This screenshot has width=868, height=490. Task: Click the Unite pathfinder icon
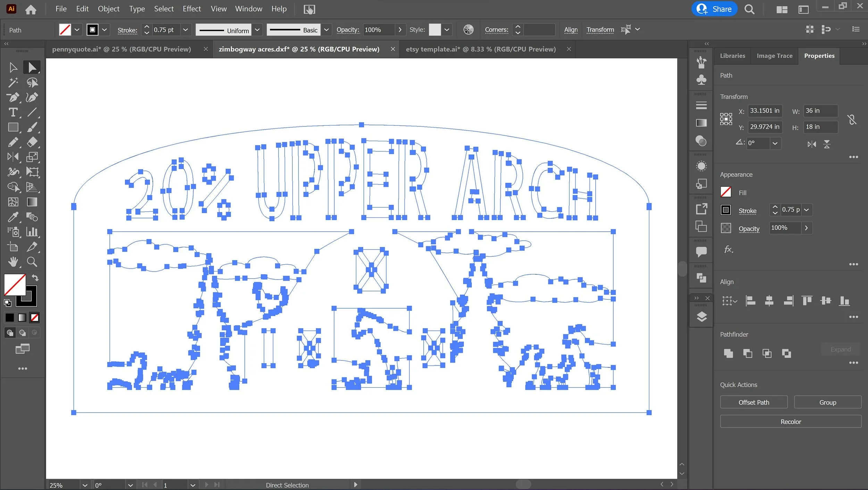click(x=728, y=353)
